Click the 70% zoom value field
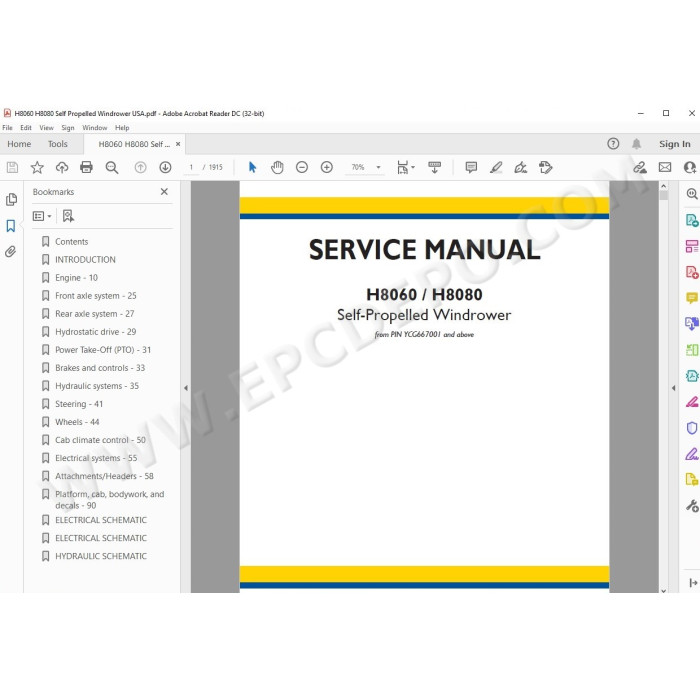 pyautogui.click(x=358, y=167)
